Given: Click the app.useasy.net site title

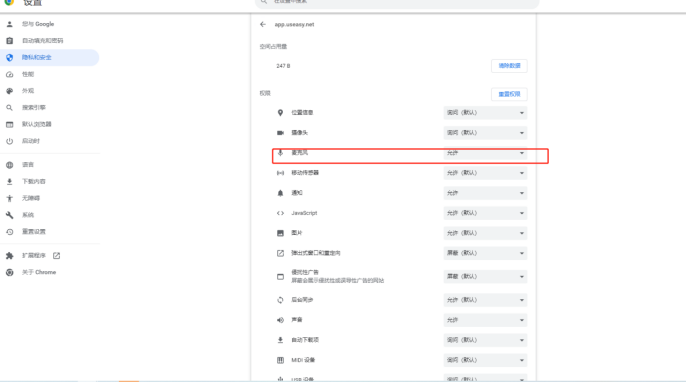Looking at the screenshot, I should pyautogui.click(x=294, y=25).
